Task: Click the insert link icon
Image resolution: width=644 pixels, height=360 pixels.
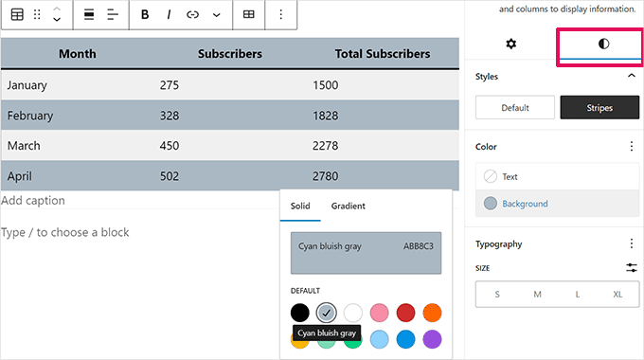Action: (192, 14)
